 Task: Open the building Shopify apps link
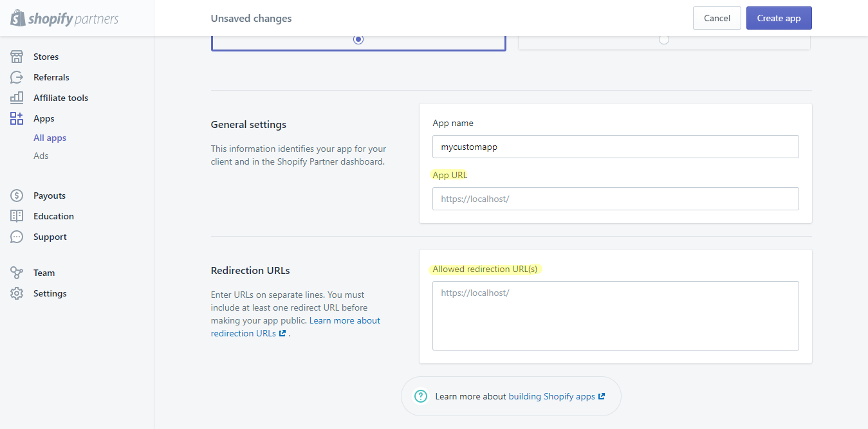(x=557, y=396)
